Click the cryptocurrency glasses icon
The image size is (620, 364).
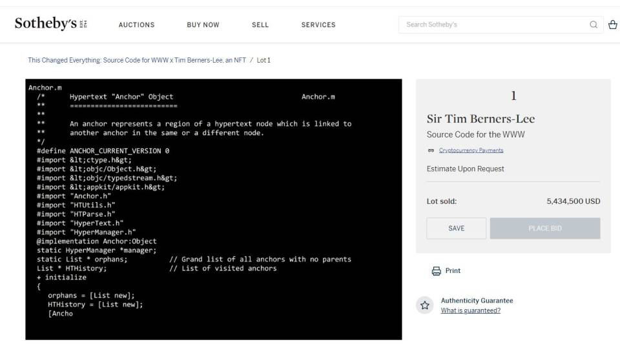[431, 150]
